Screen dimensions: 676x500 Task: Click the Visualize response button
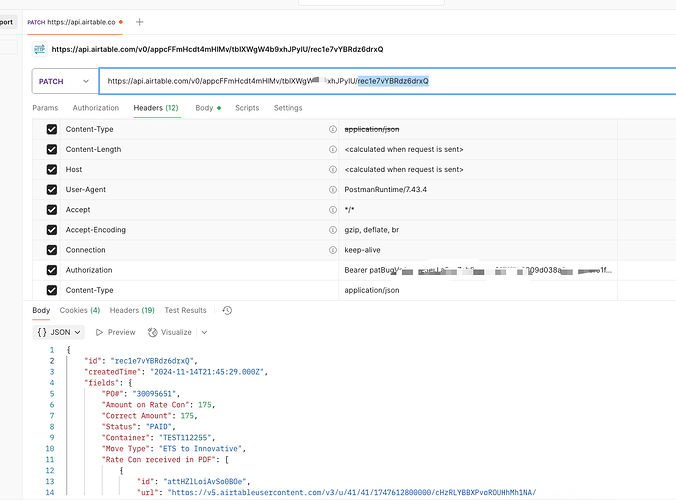pyautogui.click(x=169, y=332)
